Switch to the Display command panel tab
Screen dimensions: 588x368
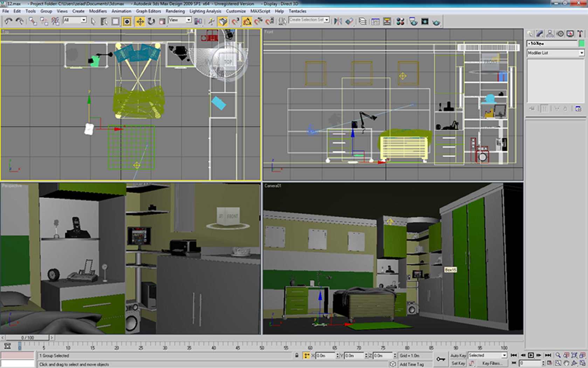tap(570, 34)
